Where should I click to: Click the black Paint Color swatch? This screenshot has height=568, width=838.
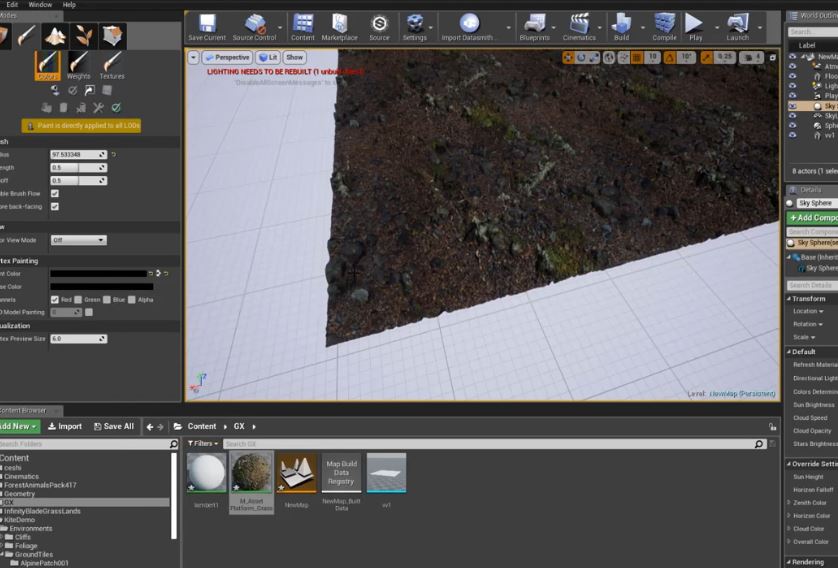(98, 273)
